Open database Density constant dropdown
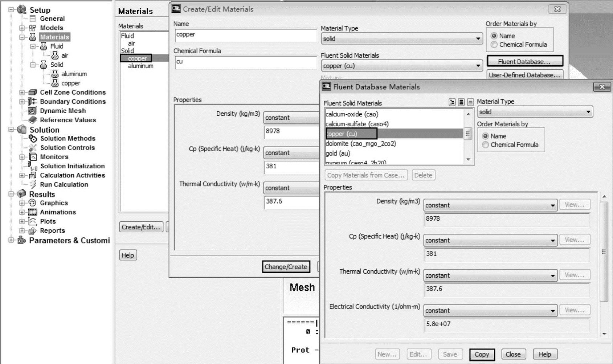The height and width of the screenshot is (364, 613). tap(490, 205)
